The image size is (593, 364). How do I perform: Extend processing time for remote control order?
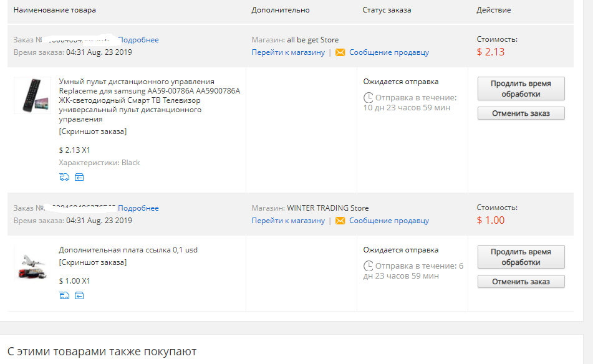tap(521, 89)
